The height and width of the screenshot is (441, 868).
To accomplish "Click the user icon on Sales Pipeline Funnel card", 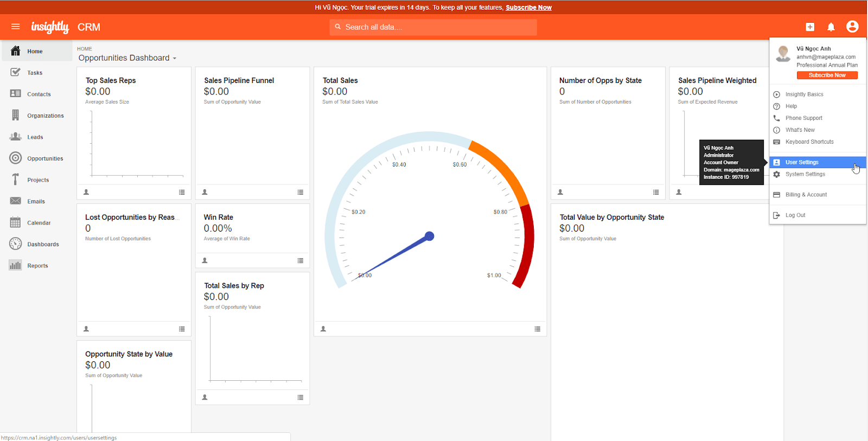I will pos(205,192).
